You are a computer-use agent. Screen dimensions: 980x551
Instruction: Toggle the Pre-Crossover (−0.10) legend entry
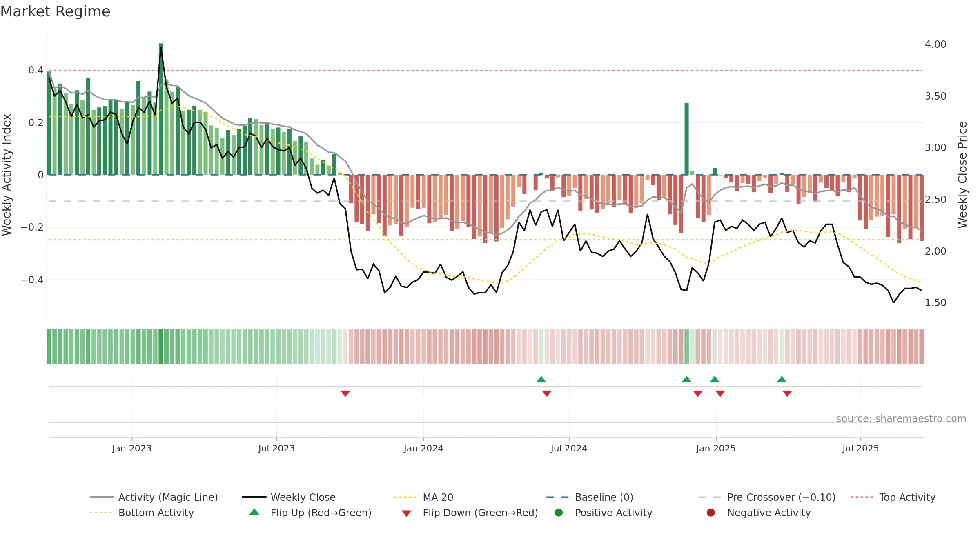[767, 497]
